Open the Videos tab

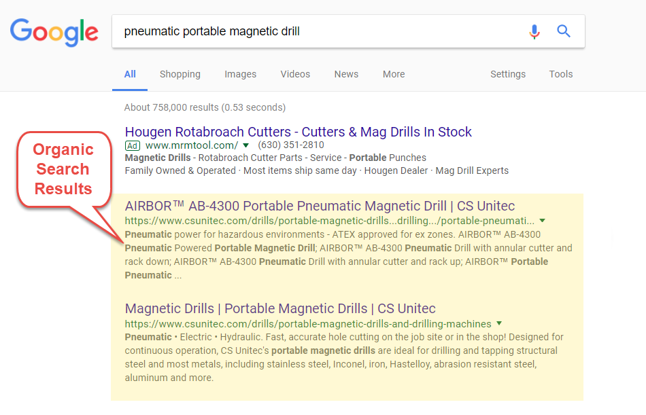point(295,74)
